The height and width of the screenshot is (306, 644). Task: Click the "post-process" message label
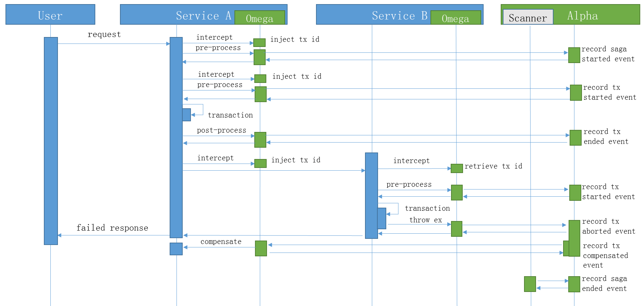(x=221, y=130)
